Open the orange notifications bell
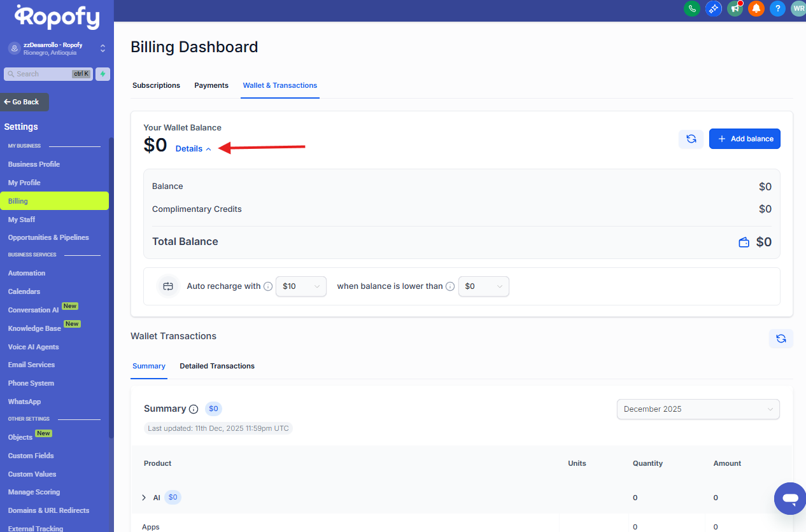Screen dimensions: 806x532 756,9
